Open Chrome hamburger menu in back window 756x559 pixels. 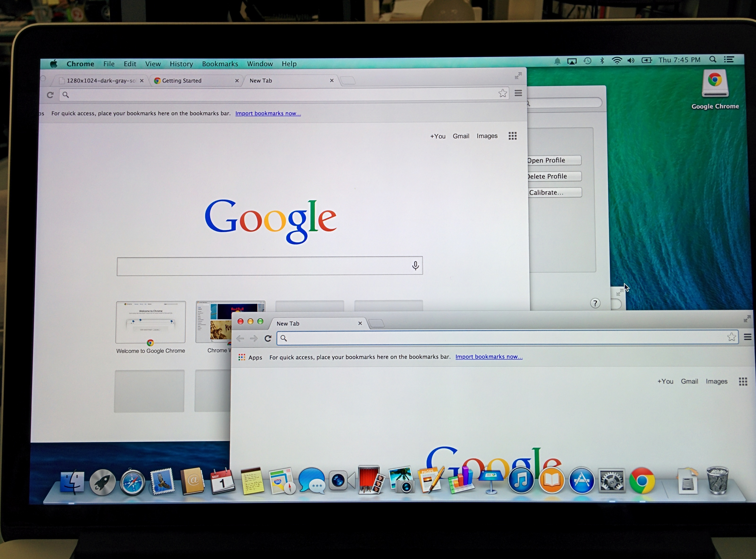518,93
